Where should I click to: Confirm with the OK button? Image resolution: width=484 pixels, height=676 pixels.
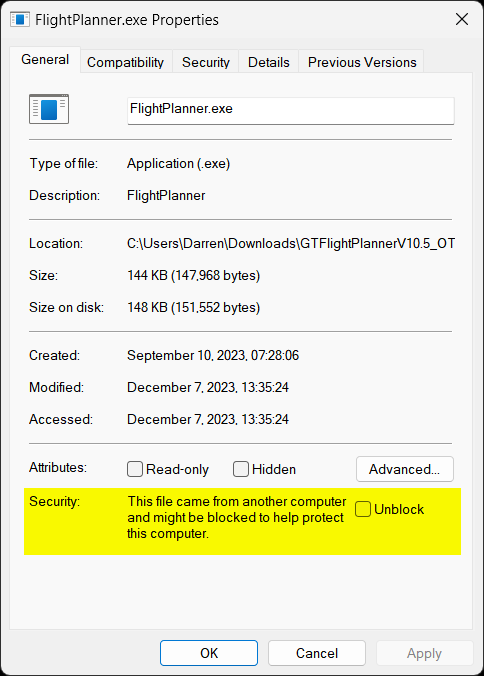(209, 653)
